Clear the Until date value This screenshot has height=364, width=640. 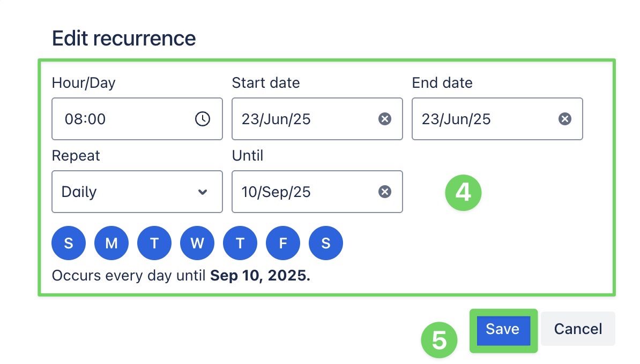click(384, 192)
